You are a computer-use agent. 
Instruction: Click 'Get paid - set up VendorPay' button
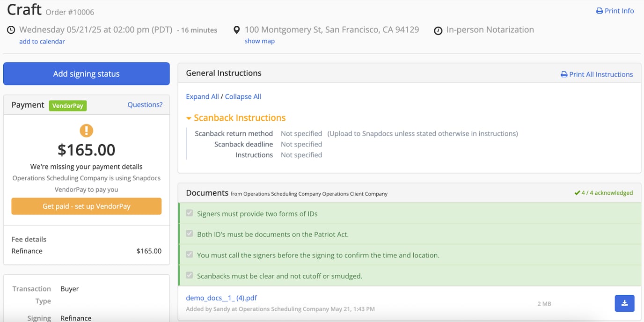tap(87, 206)
